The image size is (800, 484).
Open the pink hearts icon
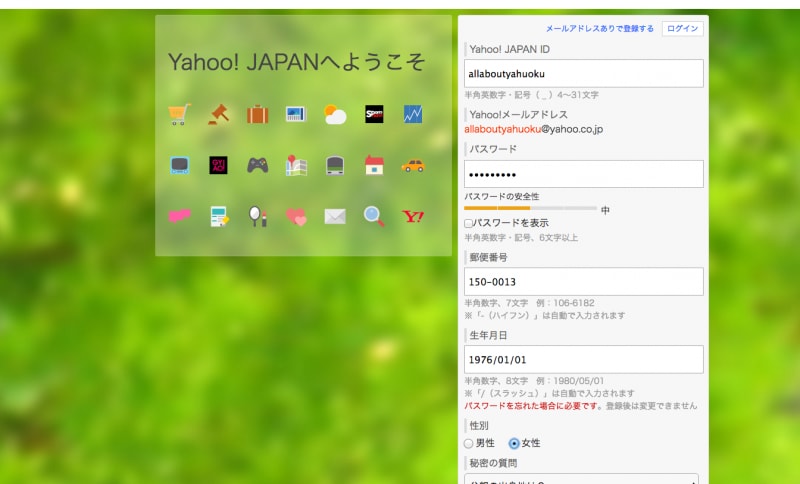click(x=296, y=216)
